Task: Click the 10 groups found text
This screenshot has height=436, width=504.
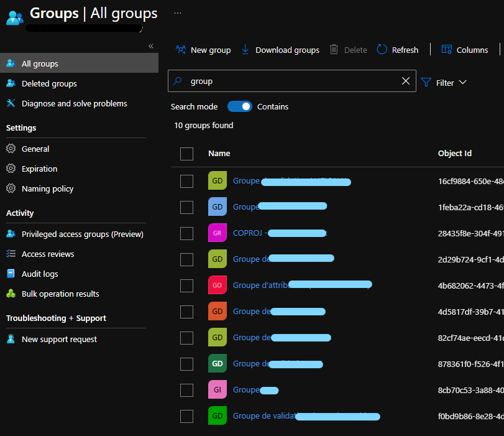Action: [203, 126]
